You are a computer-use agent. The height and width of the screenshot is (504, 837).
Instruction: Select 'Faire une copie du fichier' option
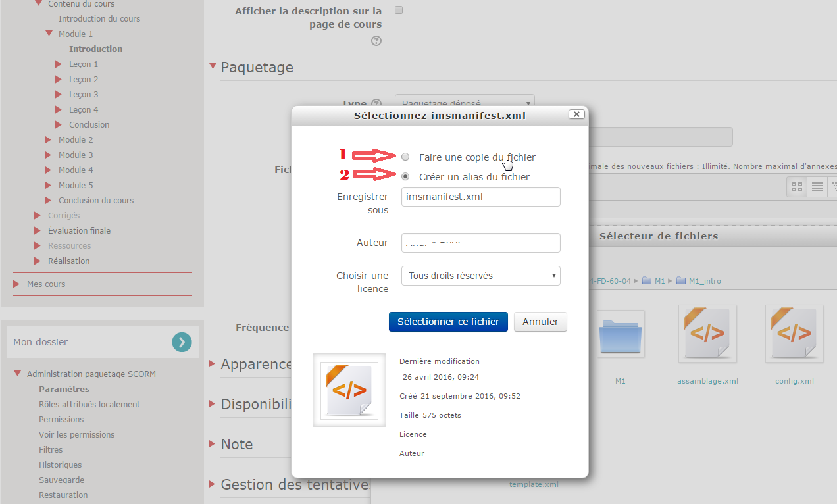click(405, 157)
